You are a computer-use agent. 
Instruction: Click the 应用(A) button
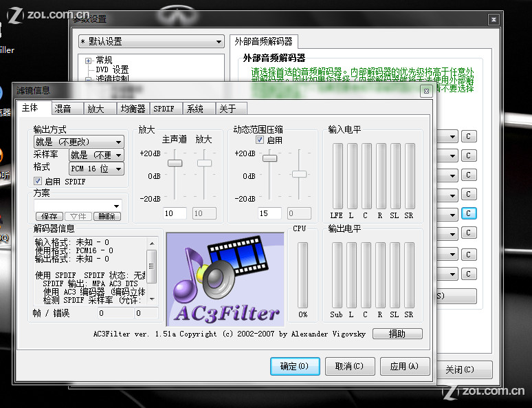[x=405, y=366]
